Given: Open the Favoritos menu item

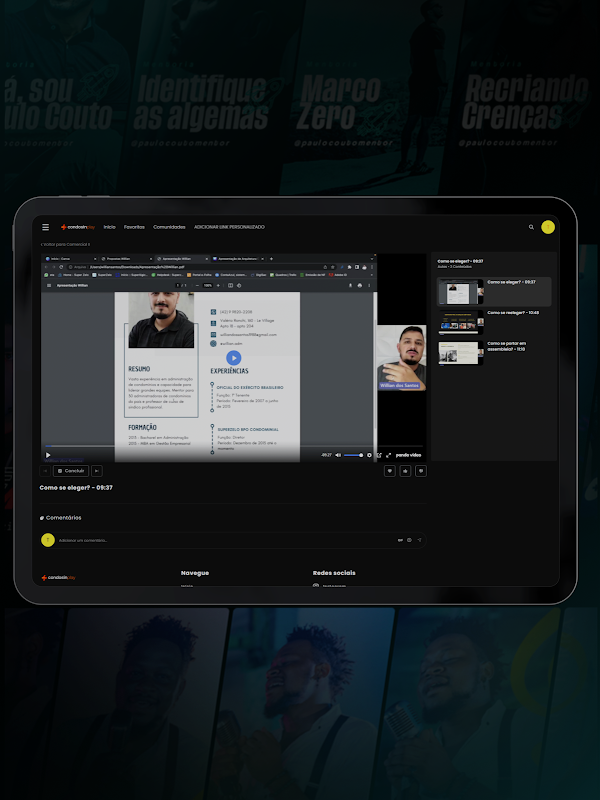Looking at the screenshot, I should click(x=134, y=227).
